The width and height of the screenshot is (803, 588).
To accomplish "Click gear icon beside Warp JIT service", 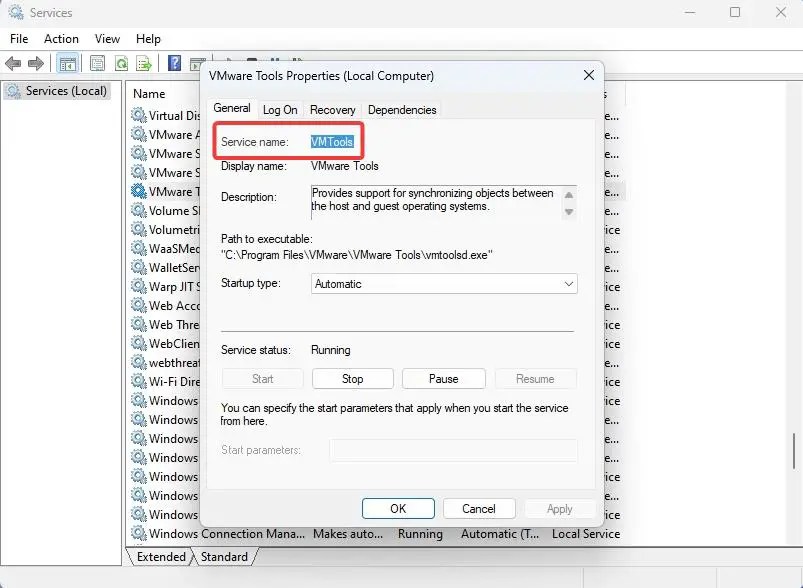I will click(x=139, y=286).
